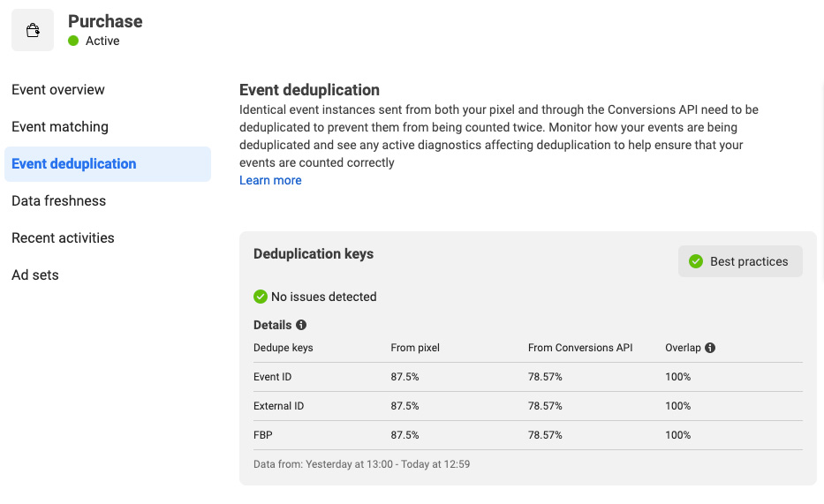Open the Event overview section

pos(57,90)
